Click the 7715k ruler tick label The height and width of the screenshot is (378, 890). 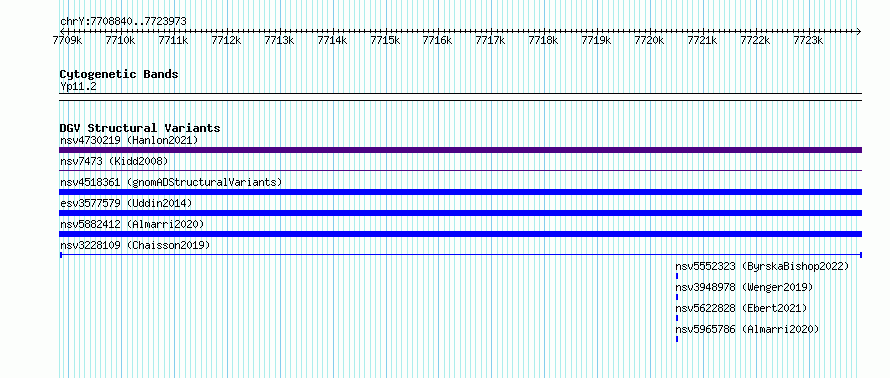pos(385,40)
